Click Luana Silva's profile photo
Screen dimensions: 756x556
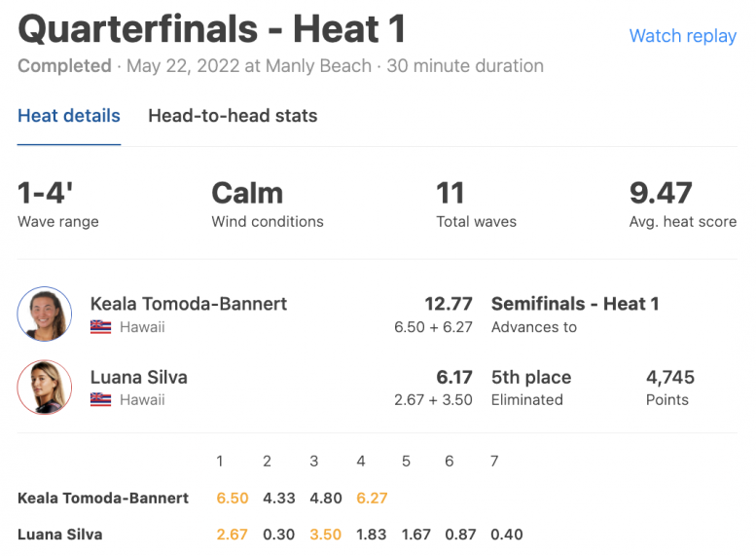click(x=45, y=388)
